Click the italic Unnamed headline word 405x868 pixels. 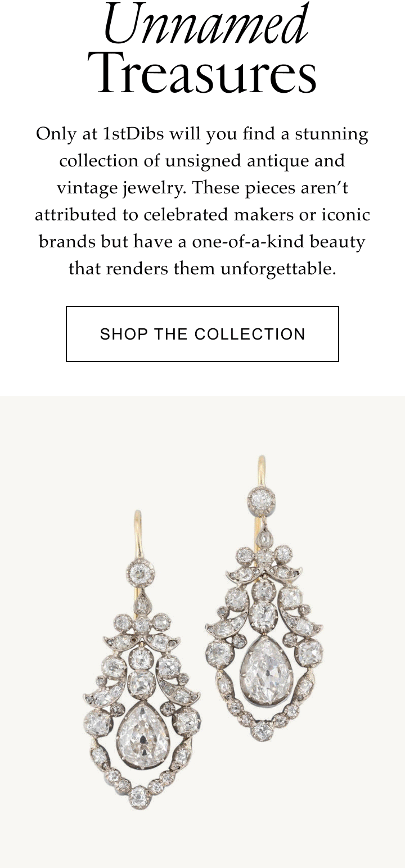tap(205, 25)
